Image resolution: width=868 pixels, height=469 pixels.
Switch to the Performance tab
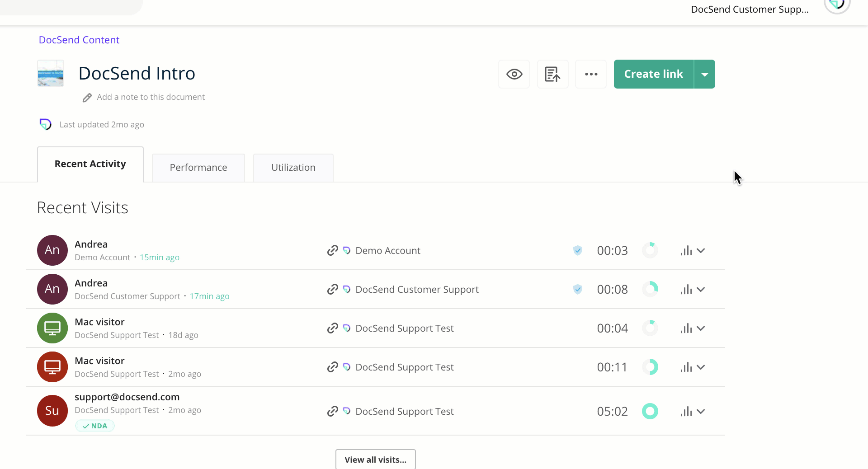(198, 168)
